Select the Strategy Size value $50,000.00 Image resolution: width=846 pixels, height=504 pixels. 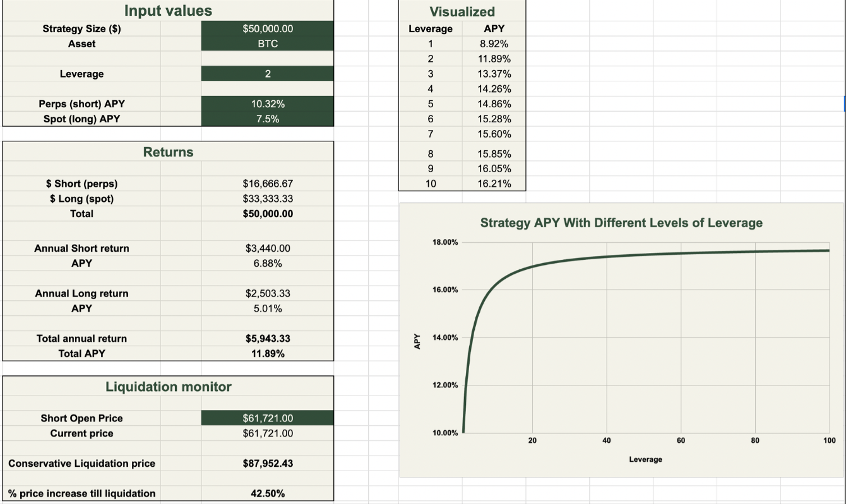coord(268,28)
